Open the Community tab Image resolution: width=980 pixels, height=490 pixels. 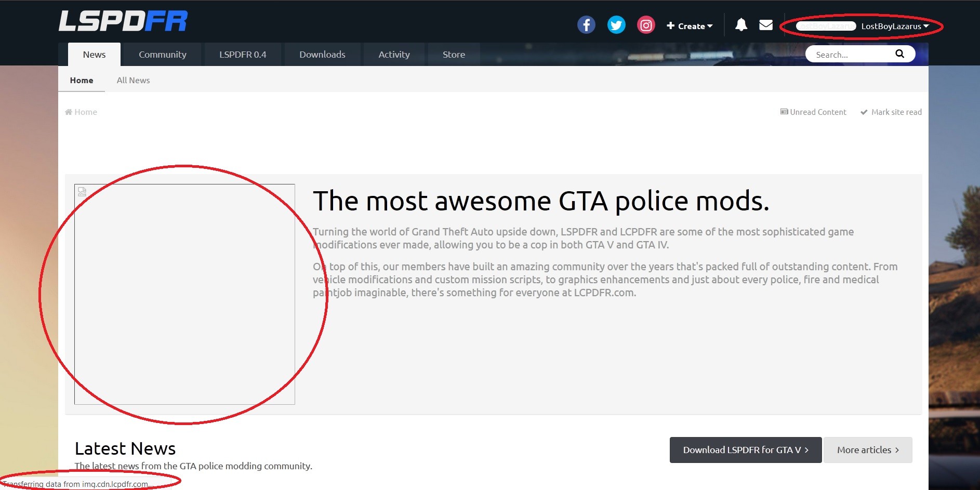pyautogui.click(x=163, y=55)
